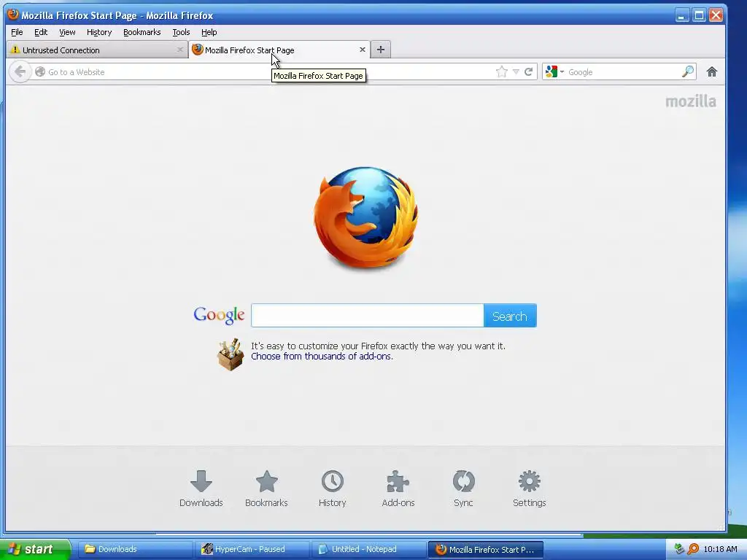747x560 pixels.
Task: Select the Mozilla Firefox Start Page tab
Action: coord(279,50)
